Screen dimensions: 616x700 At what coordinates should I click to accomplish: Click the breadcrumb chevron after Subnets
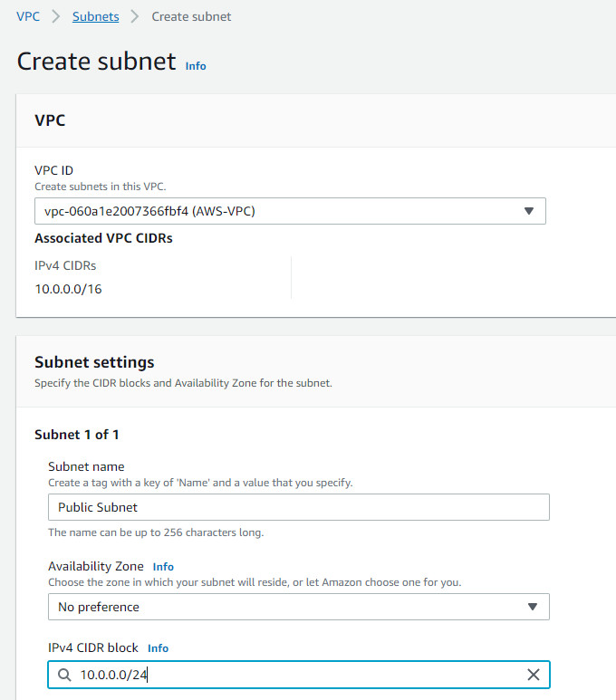click(x=135, y=16)
